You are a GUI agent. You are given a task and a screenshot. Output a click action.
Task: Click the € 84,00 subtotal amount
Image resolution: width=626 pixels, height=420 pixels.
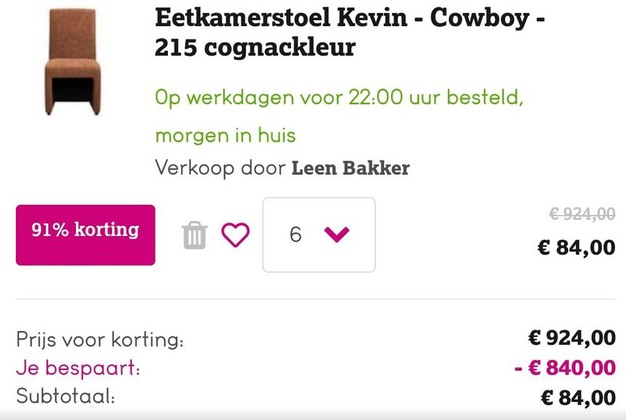(578, 397)
